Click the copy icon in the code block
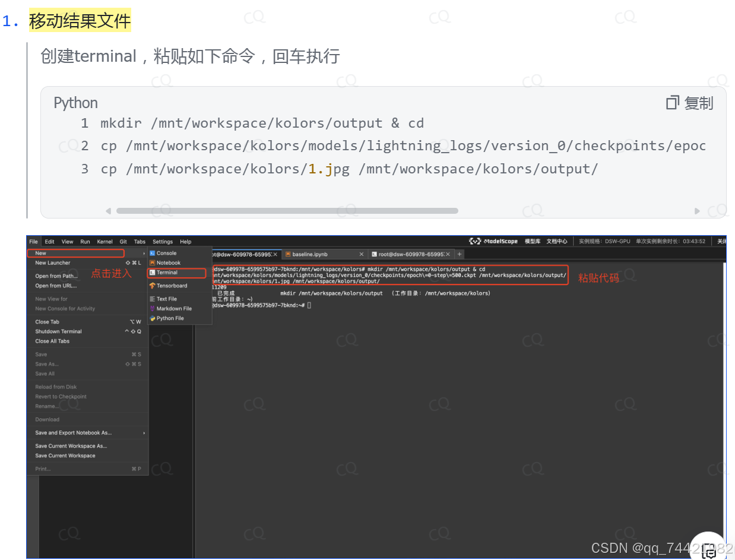 (672, 103)
